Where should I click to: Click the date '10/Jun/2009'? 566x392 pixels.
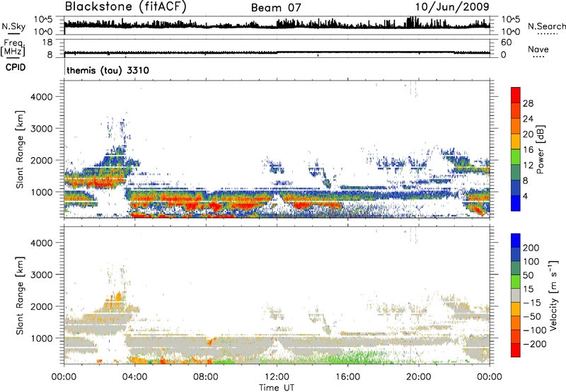pos(452,7)
